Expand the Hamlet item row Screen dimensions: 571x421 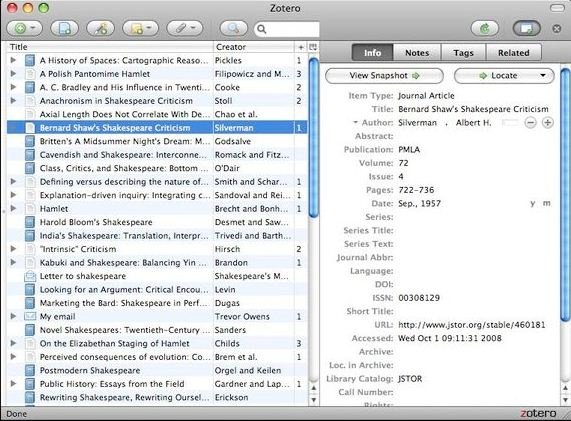tap(13, 208)
